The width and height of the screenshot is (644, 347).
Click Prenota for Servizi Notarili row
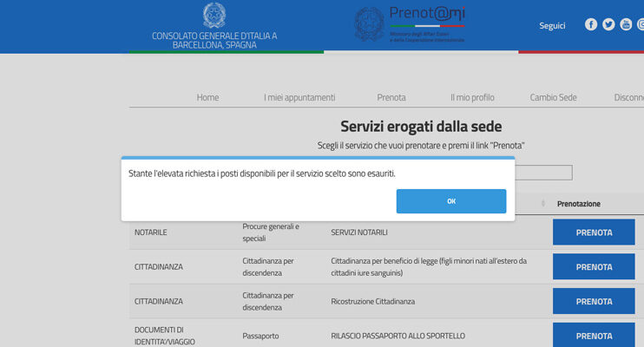(x=594, y=232)
